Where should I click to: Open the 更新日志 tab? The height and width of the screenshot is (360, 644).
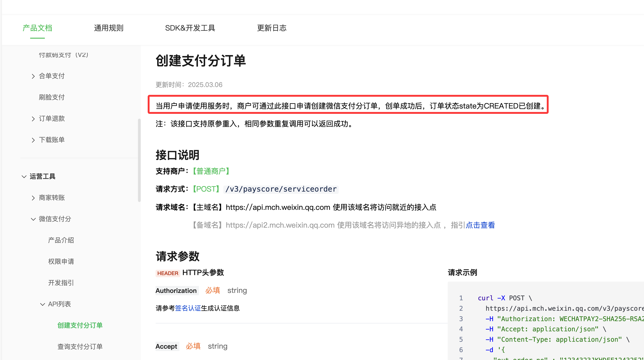pos(272,28)
